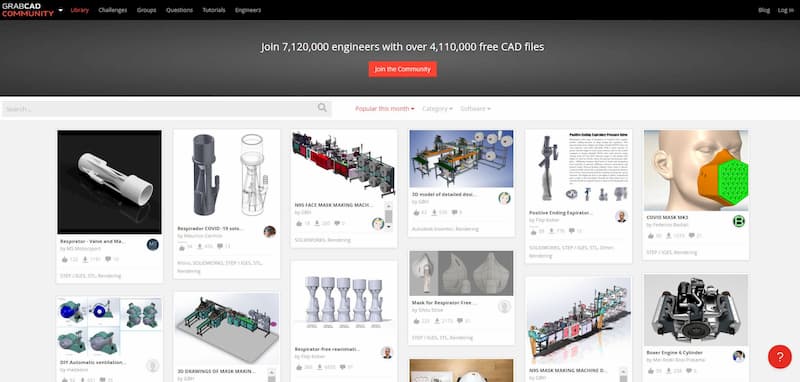800x382 pixels.
Task: Focus the library search field
Action: [167, 109]
